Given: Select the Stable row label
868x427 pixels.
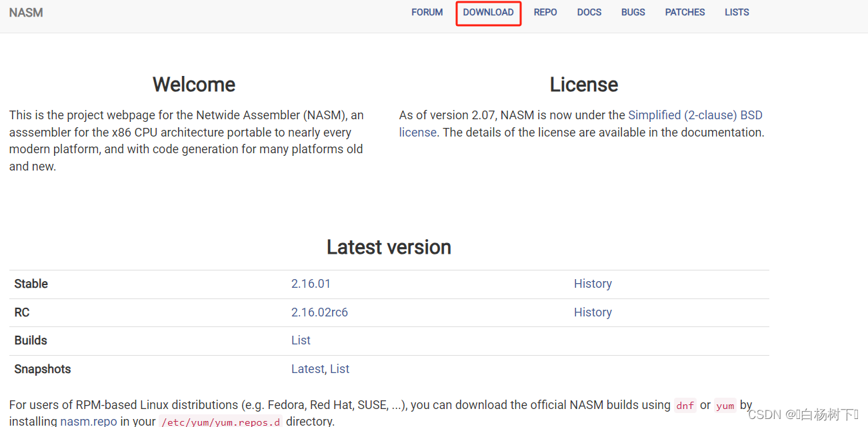Looking at the screenshot, I should (x=31, y=284).
